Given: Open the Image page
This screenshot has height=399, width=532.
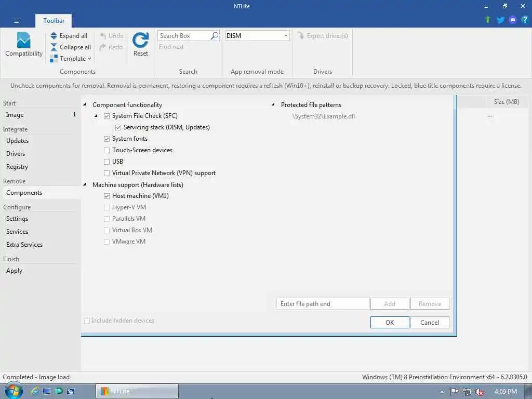Looking at the screenshot, I should [15, 115].
